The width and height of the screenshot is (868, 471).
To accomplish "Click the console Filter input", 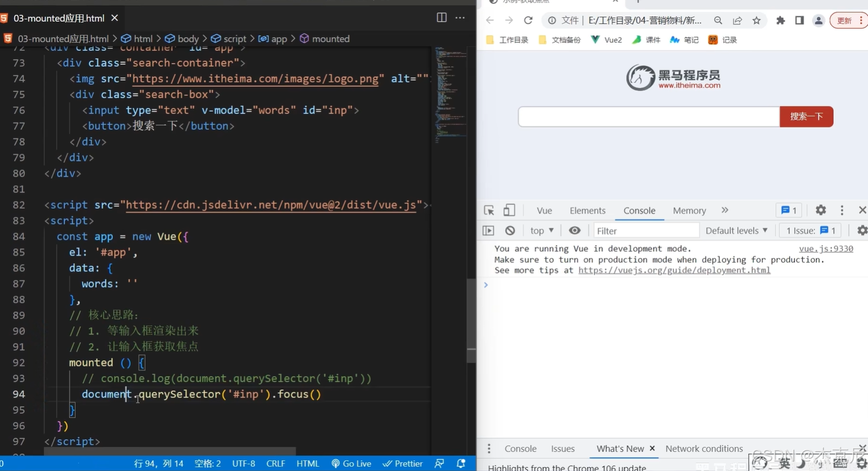I will [645, 230].
